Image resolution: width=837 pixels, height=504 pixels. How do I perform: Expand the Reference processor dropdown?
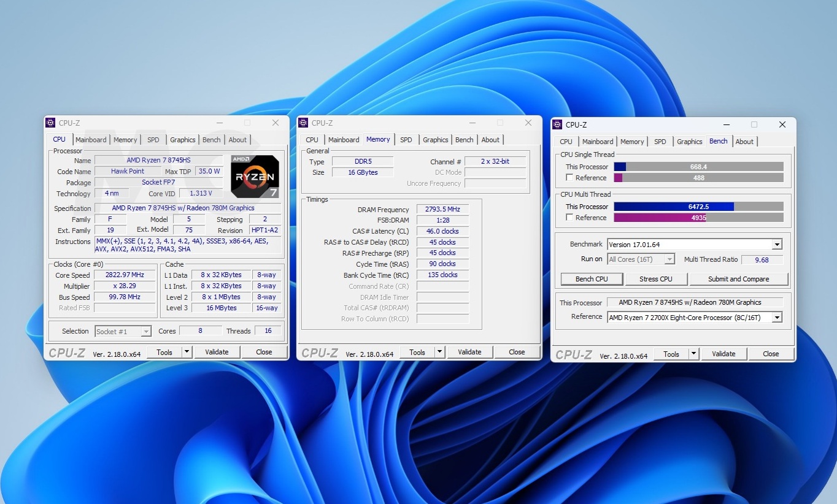(x=777, y=318)
